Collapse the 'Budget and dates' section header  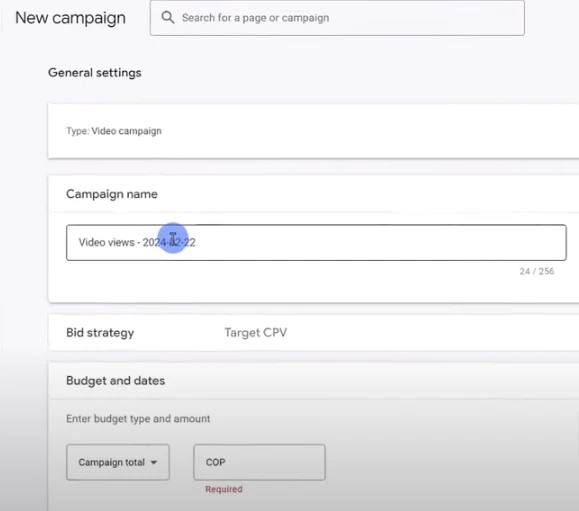(313, 381)
